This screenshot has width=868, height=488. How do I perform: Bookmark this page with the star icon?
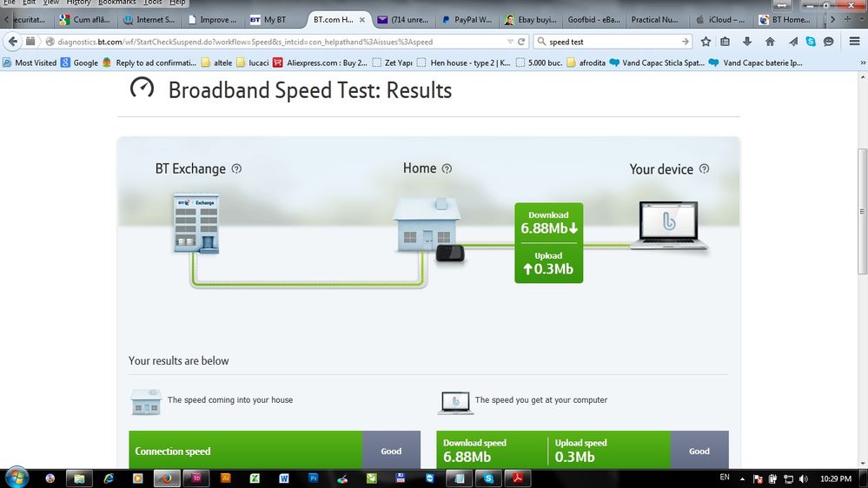[706, 42]
